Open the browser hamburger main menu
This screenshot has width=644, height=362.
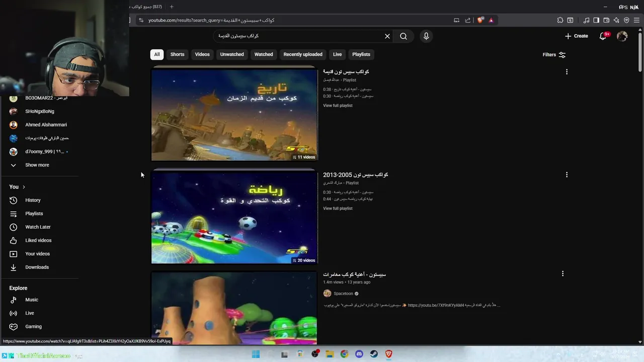point(637,20)
